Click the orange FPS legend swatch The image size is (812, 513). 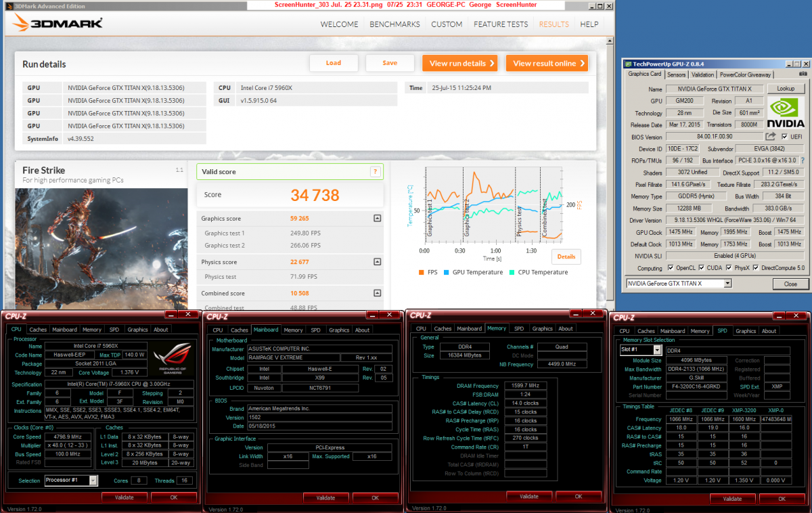[422, 273]
